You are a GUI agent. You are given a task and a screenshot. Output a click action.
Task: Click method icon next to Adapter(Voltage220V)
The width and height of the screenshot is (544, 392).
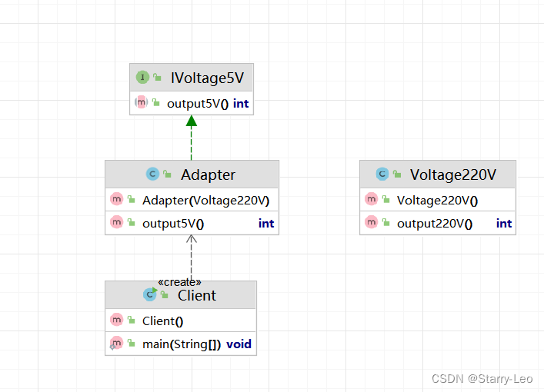point(117,199)
